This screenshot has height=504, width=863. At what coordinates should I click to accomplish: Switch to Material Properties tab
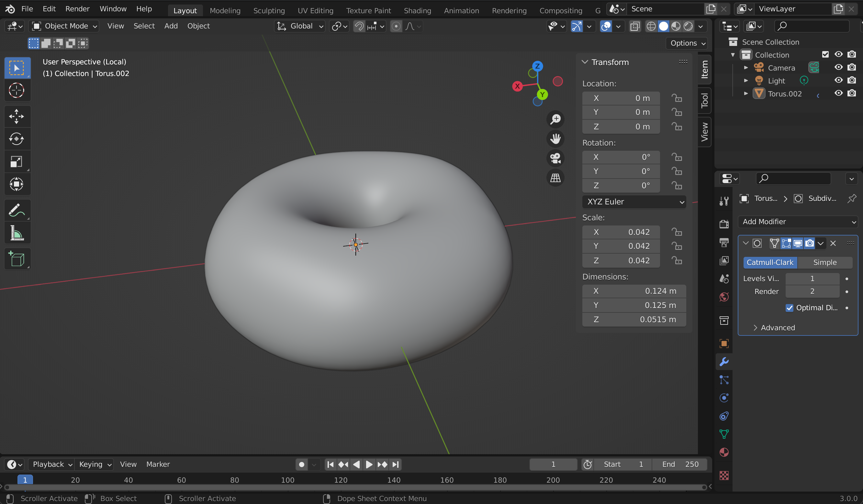coord(724,452)
